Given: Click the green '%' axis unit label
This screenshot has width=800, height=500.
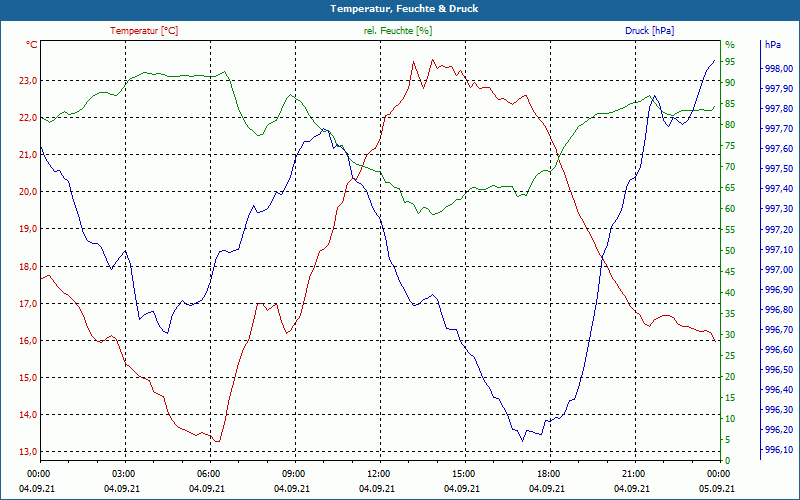Looking at the screenshot, I should (x=730, y=45).
